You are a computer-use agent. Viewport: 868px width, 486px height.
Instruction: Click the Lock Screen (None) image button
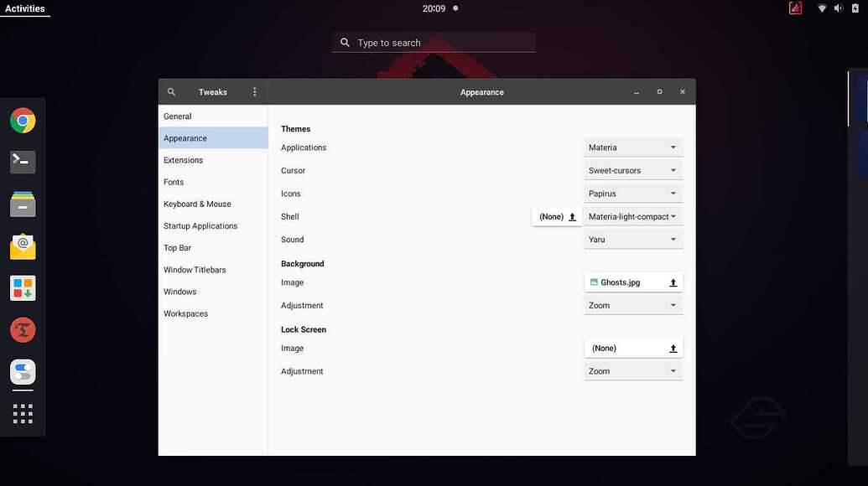click(x=633, y=349)
